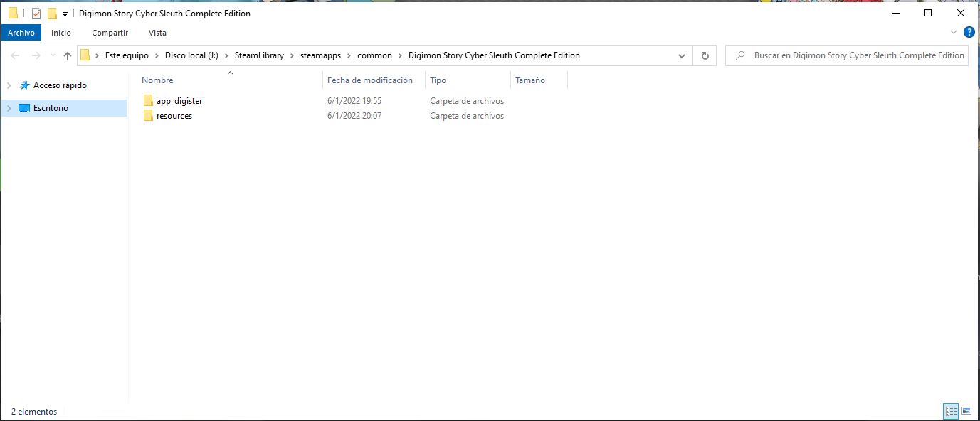Select Escritorio in the sidebar
Viewport: 980px width, 421px height.
point(51,108)
